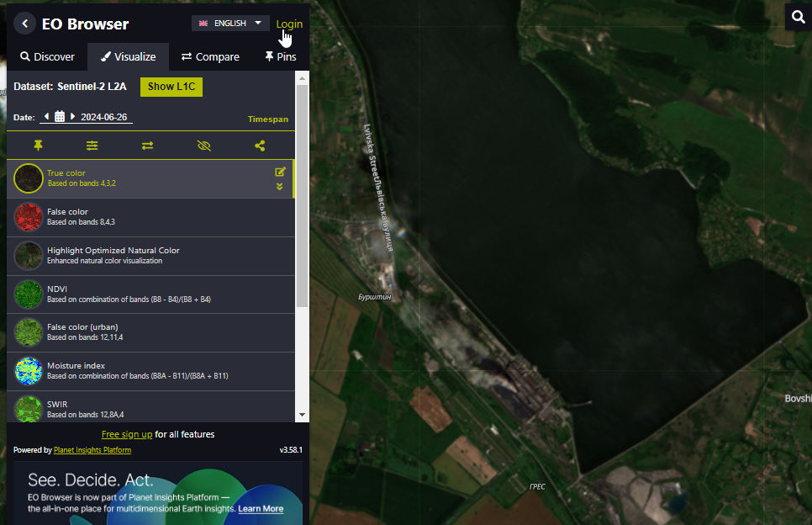Expand True color details chevron
The width and height of the screenshot is (812, 525).
[x=280, y=187]
